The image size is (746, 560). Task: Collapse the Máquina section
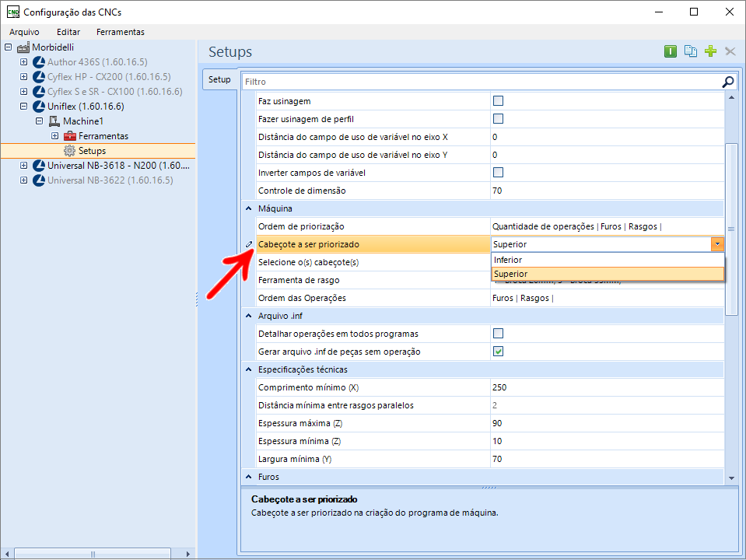click(248, 208)
